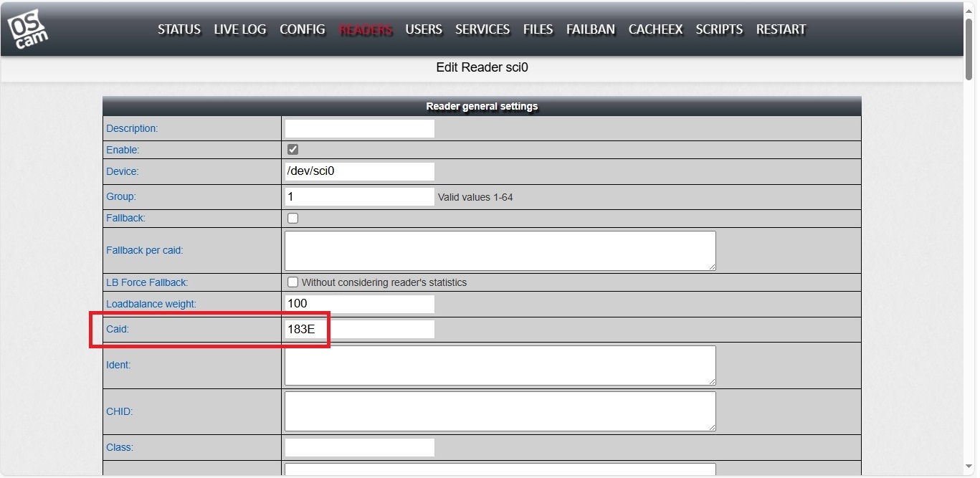Click the Description text field
980x478 pixels.
point(359,129)
